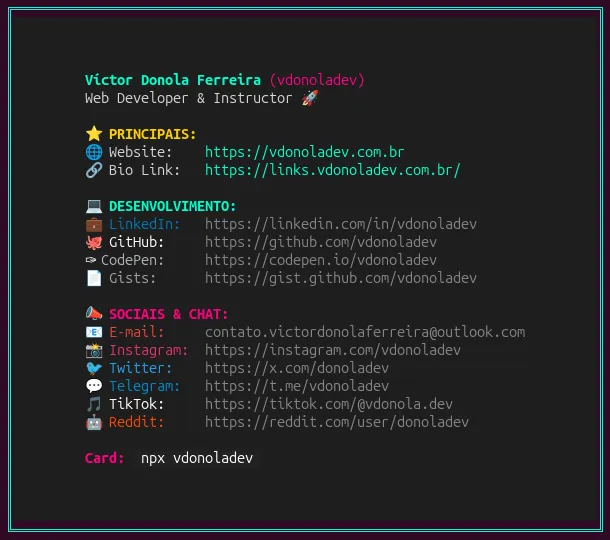The width and height of the screenshot is (610, 540).
Task: Click the briefcase icon next to LinkedIn
Action: pyautogui.click(x=94, y=224)
